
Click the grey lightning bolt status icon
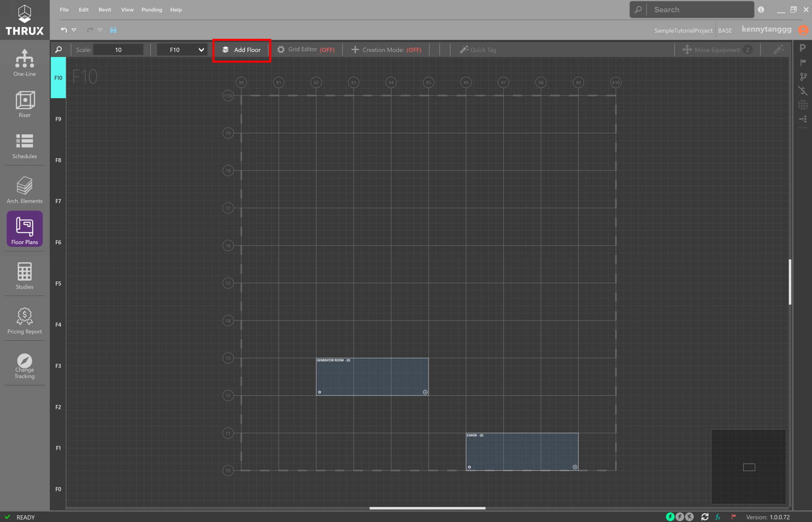(680, 517)
